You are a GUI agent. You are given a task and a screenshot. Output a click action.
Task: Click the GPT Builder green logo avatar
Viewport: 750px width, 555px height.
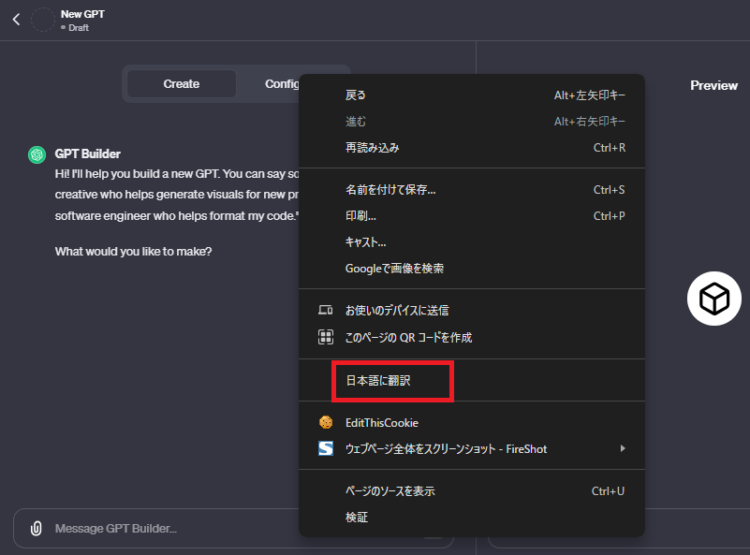[37, 155]
